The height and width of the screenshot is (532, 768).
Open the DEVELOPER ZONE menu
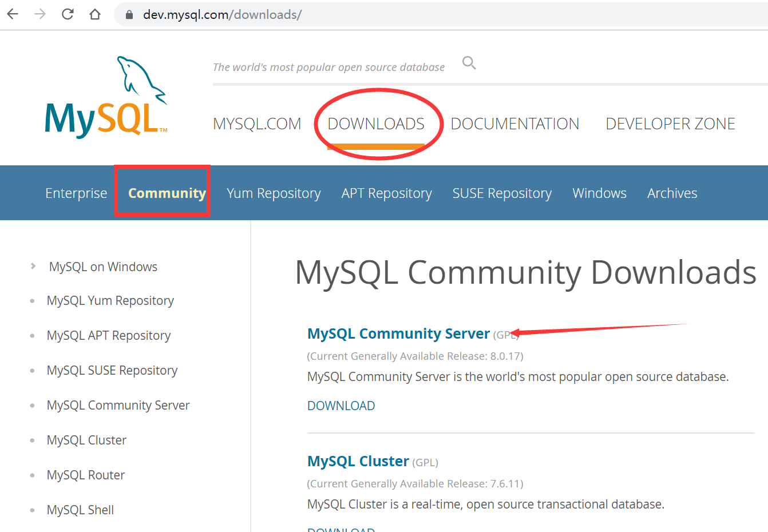click(670, 124)
